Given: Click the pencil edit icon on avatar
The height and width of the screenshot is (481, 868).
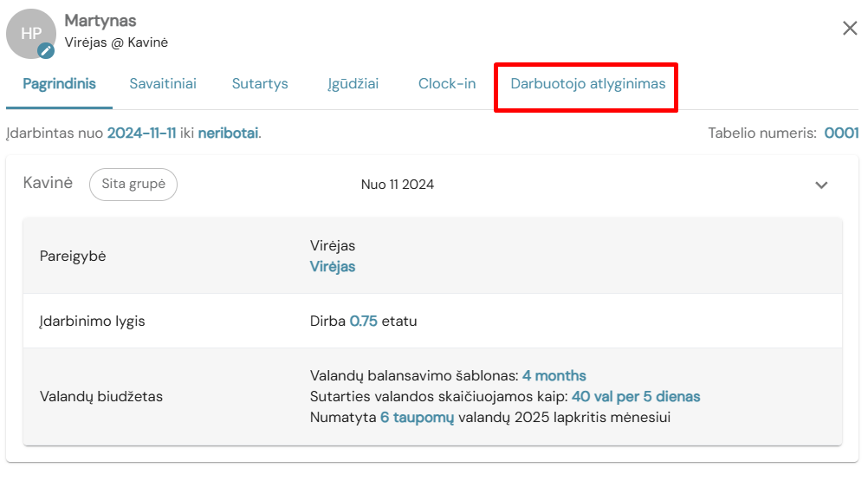Looking at the screenshot, I should coord(46,51).
